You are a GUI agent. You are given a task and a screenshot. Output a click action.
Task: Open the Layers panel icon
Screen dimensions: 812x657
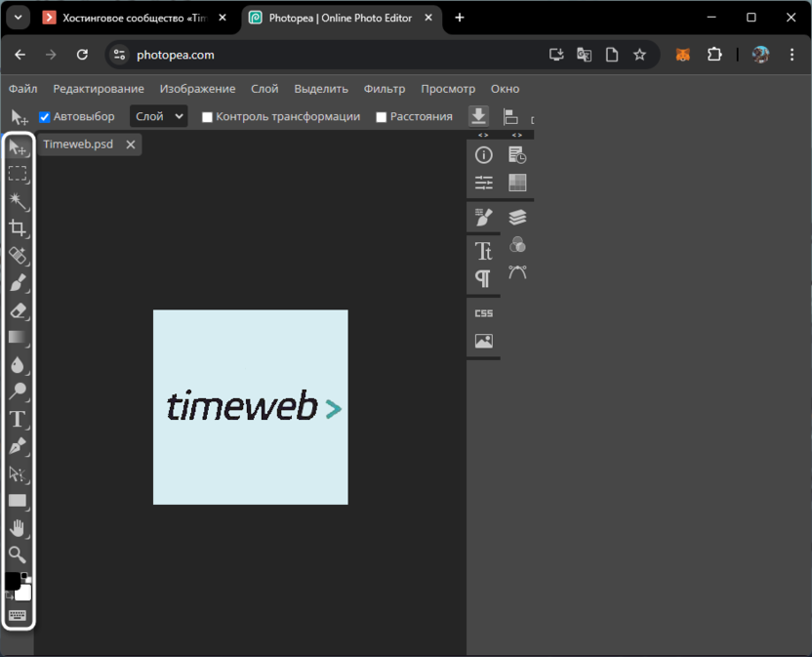point(517,217)
